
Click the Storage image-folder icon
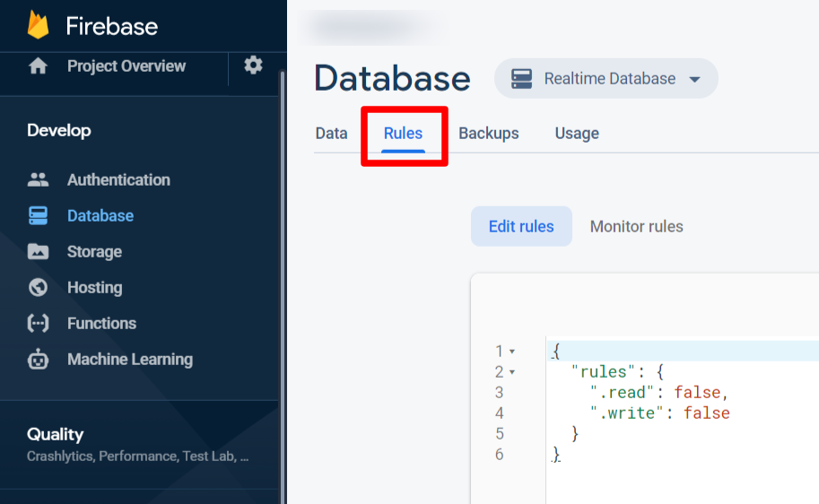coord(39,252)
